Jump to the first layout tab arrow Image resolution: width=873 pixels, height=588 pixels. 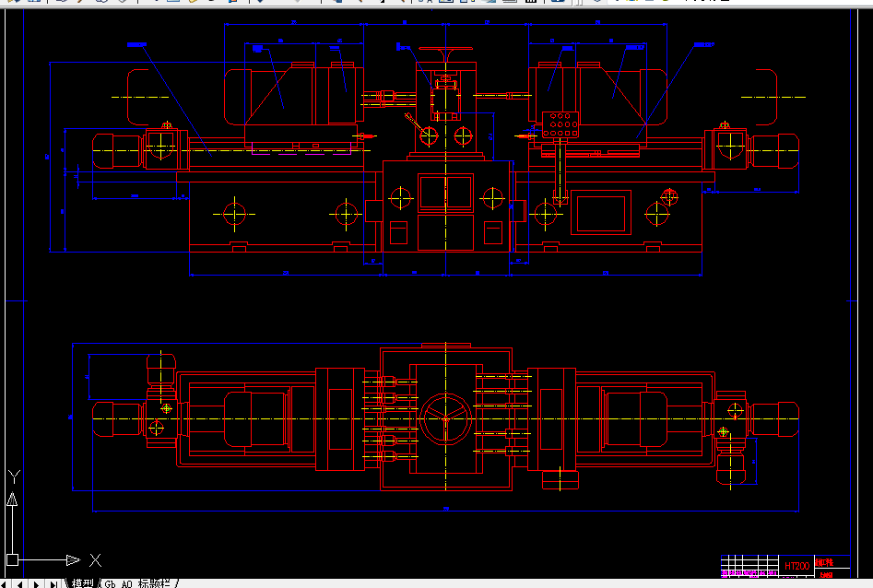5,584
